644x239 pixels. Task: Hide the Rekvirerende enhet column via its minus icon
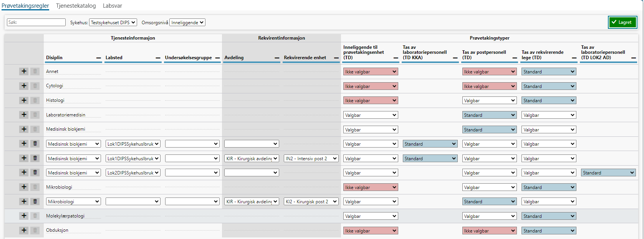(336, 58)
